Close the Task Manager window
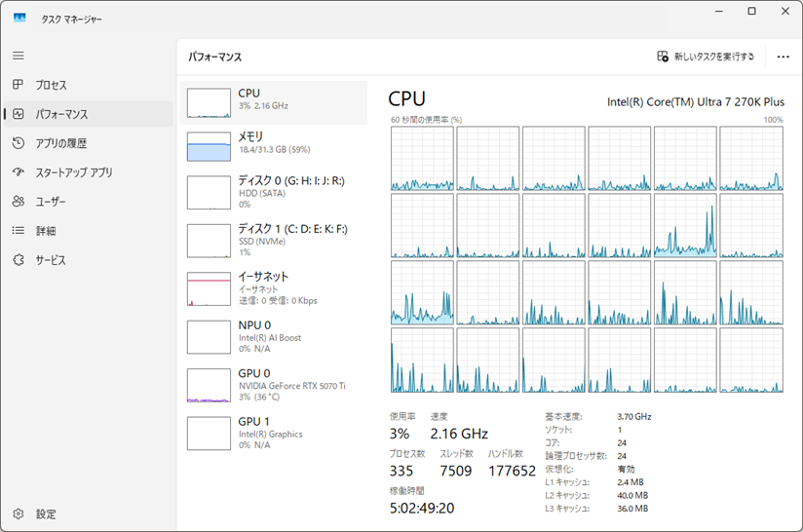 pyautogui.click(x=785, y=11)
